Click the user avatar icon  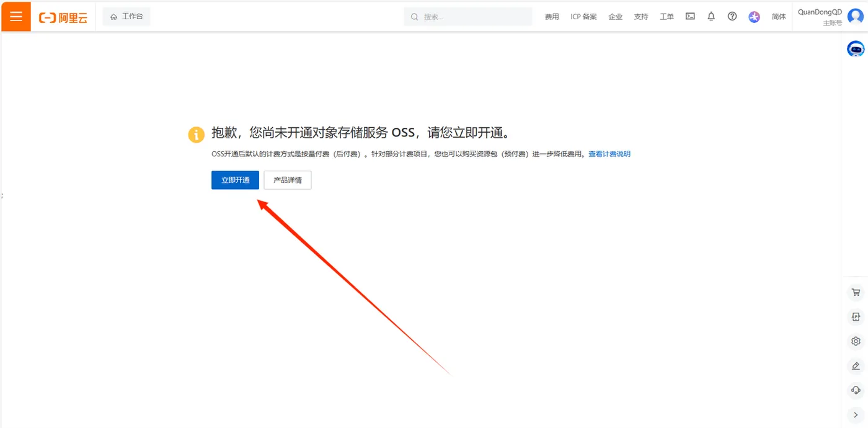coord(856,17)
